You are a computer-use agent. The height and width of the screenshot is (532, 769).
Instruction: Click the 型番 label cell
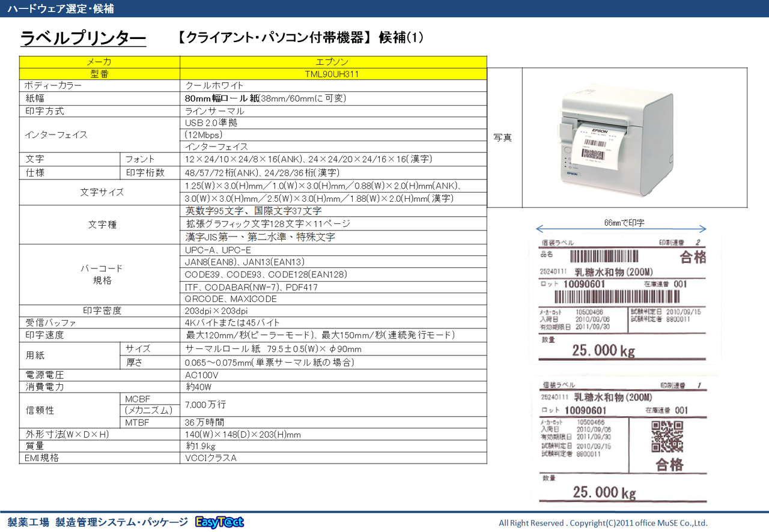[x=100, y=74]
